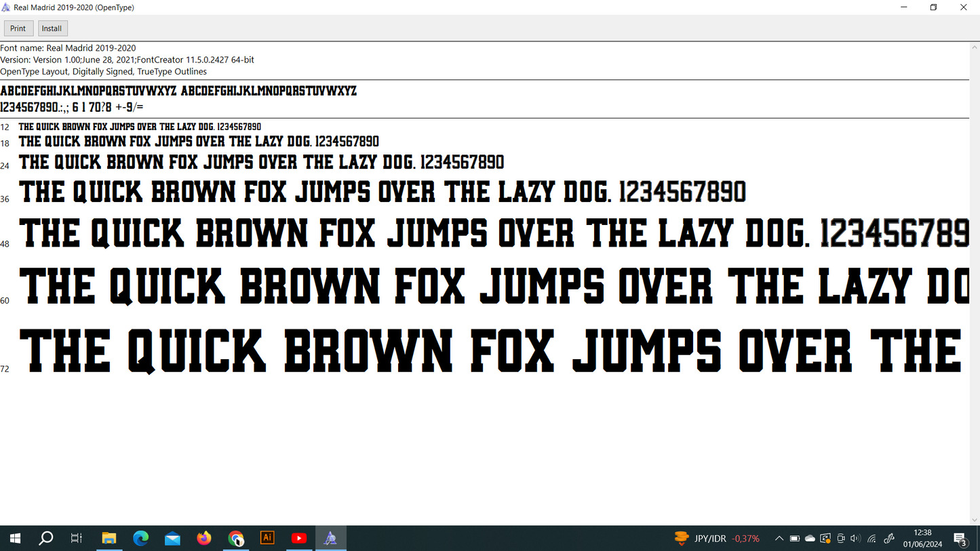Launch Firefox from the taskbar
The height and width of the screenshot is (551, 980).
click(x=204, y=539)
